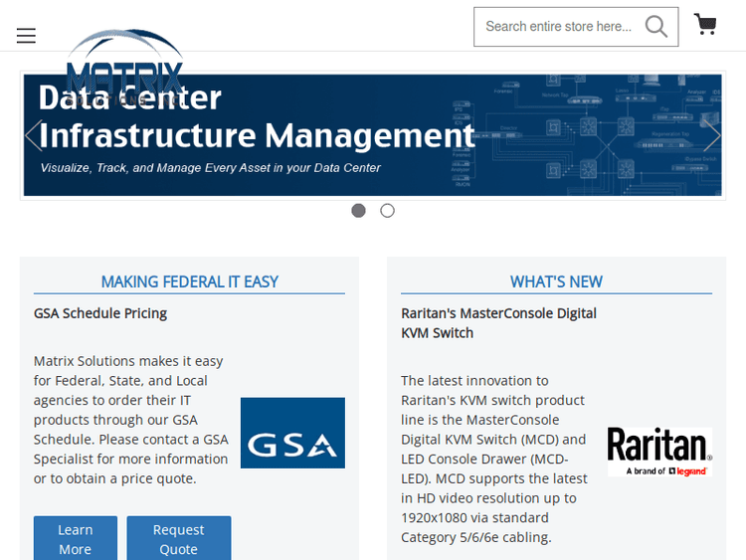
Task: Go to previous carousel slide arrow
Action: pos(34,135)
